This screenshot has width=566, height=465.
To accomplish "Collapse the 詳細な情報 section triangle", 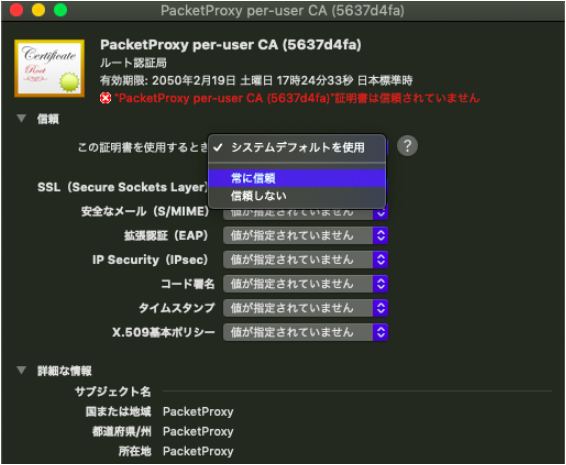I will tap(22, 370).
